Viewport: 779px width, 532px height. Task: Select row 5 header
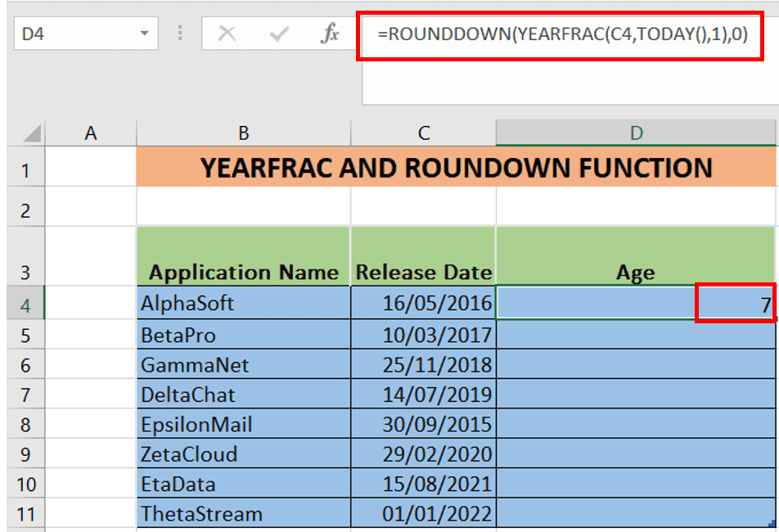click(26, 334)
